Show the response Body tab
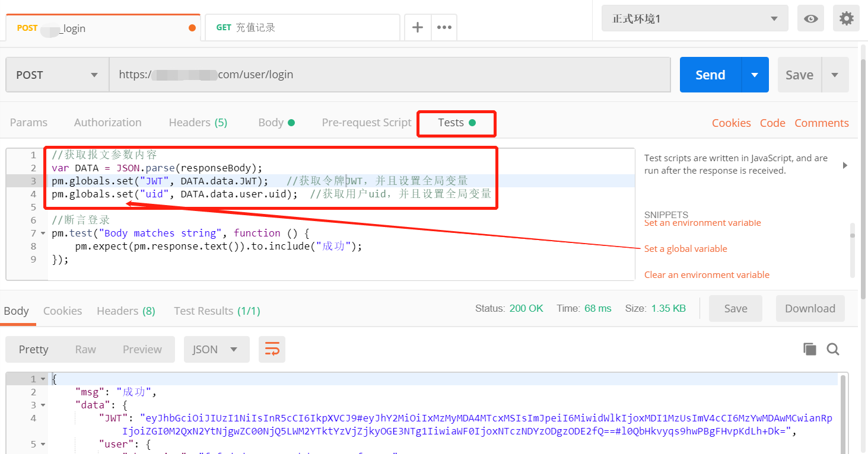 (x=17, y=311)
